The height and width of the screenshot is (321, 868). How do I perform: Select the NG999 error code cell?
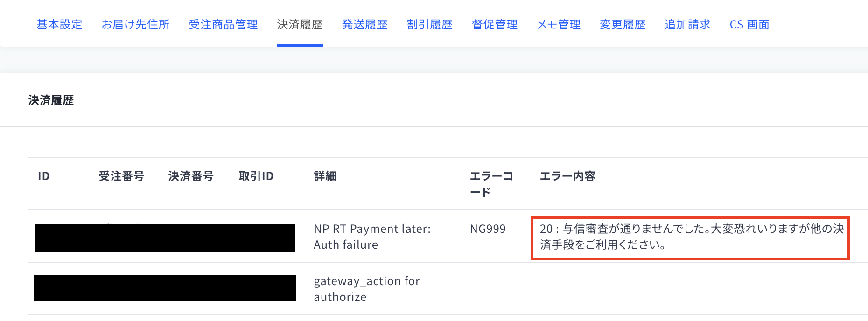coord(488,229)
